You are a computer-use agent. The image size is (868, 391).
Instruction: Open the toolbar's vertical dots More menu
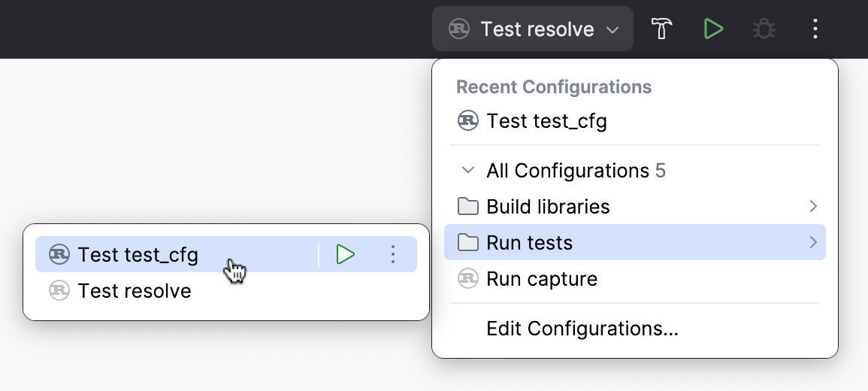(x=815, y=29)
